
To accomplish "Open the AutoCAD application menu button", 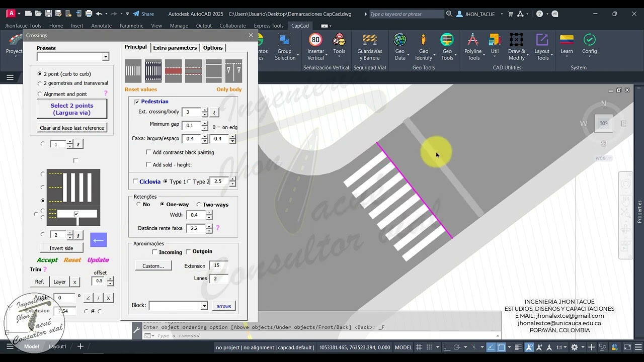I will click(11, 14).
